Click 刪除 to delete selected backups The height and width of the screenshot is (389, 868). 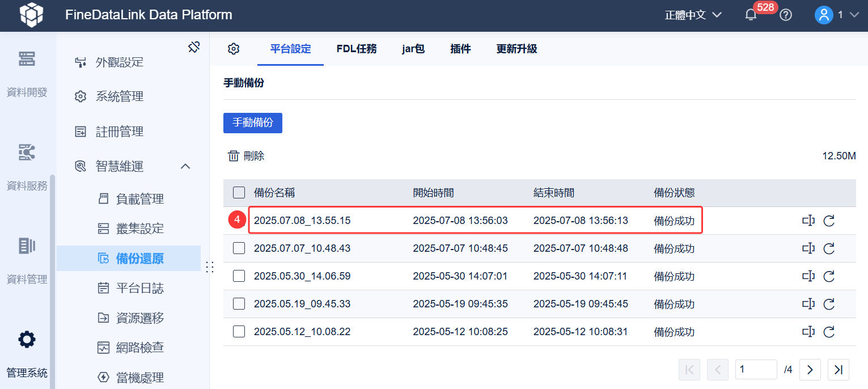pos(246,156)
